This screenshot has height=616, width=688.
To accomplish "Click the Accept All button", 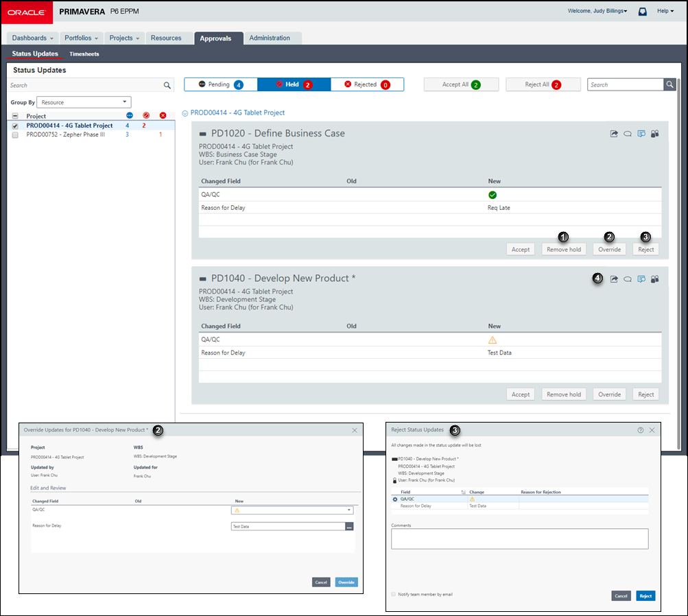I will coord(461,84).
